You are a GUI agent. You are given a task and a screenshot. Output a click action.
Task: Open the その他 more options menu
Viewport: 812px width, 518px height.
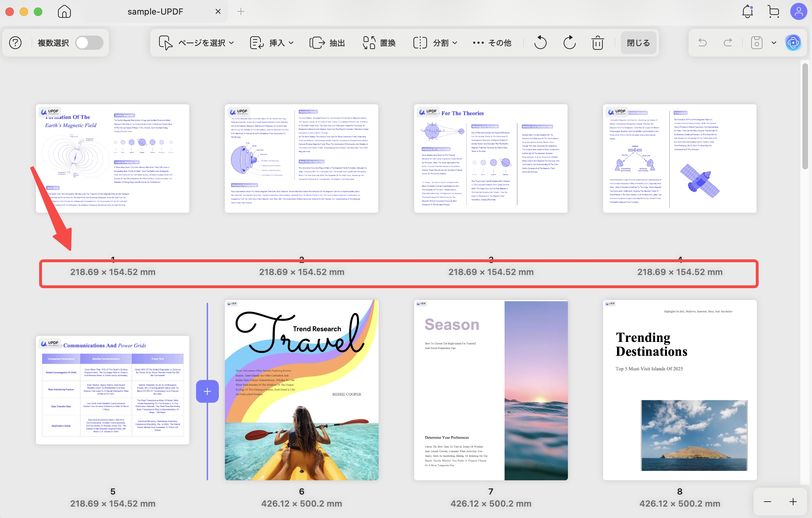[x=492, y=43]
